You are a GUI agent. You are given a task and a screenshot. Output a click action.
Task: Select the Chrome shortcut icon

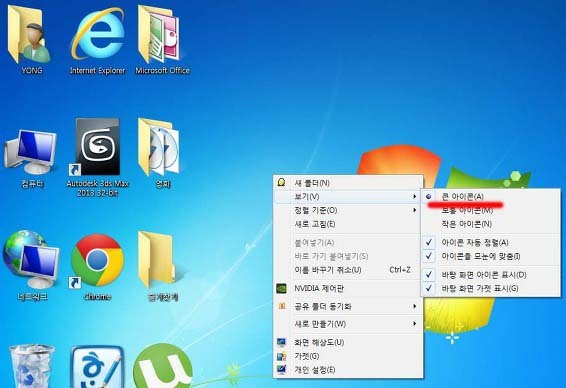97,262
